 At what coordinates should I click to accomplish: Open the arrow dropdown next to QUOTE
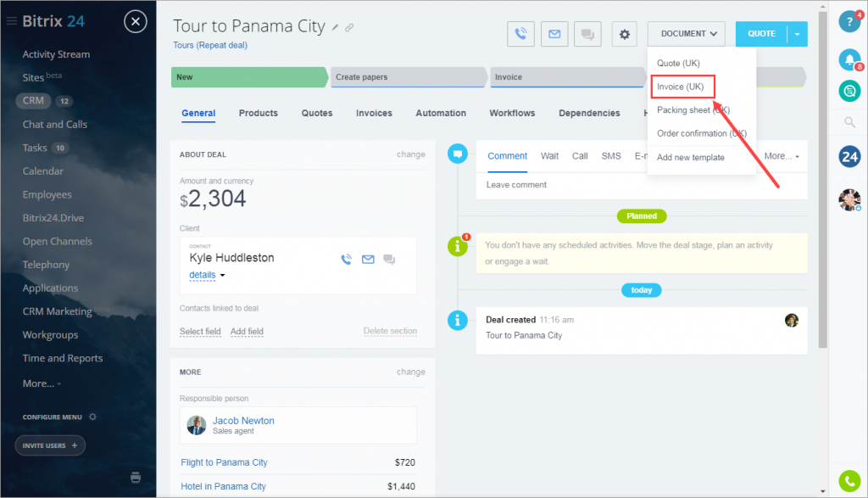[797, 34]
